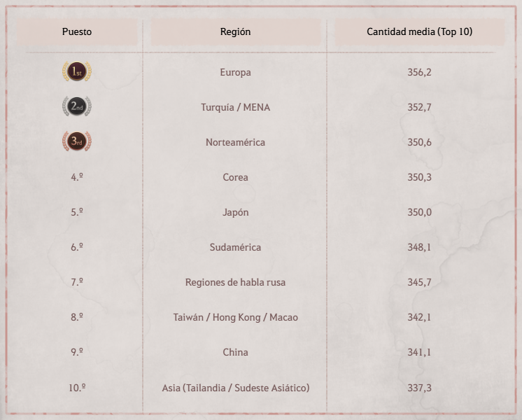Select the Corea region cell

coord(235,177)
